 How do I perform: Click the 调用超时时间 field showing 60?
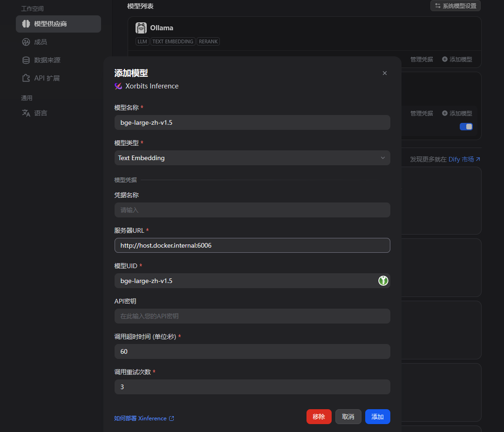(x=252, y=351)
